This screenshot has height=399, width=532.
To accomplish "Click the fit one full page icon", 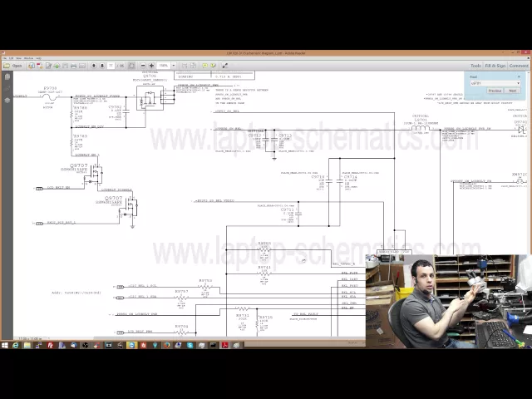I will pyautogui.click(x=193, y=66).
